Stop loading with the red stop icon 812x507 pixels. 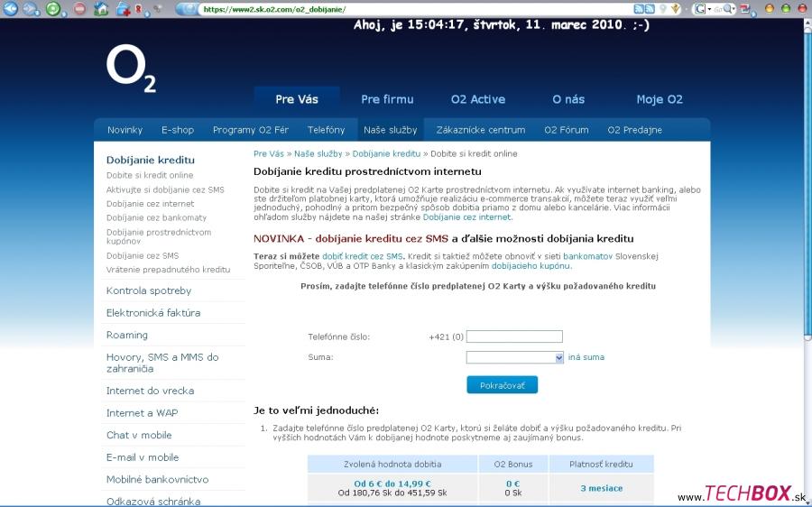79,8
